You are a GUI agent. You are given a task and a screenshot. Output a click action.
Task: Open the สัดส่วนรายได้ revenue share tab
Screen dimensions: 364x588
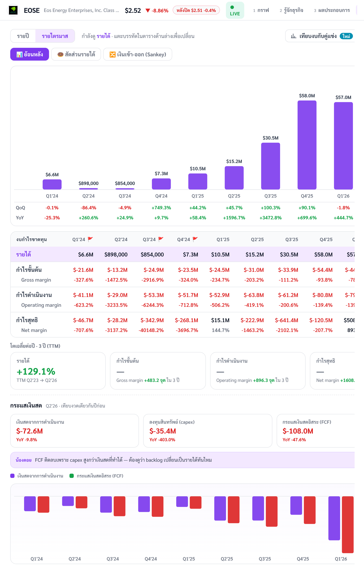(x=76, y=54)
